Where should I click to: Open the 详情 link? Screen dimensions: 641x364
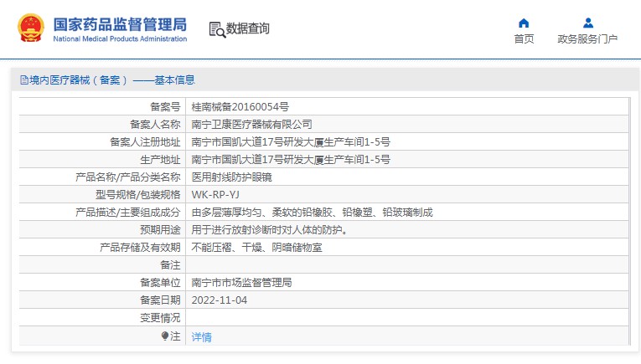click(202, 337)
